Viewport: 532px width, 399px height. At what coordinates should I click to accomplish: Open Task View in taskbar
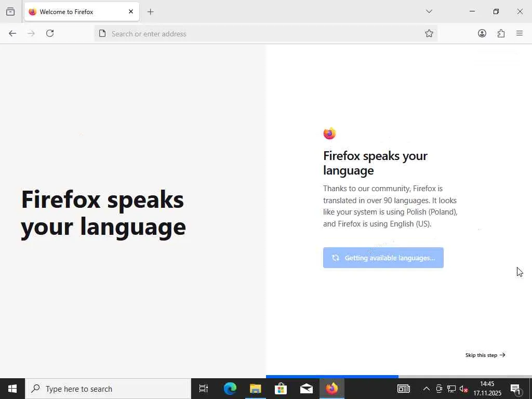click(x=204, y=389)
